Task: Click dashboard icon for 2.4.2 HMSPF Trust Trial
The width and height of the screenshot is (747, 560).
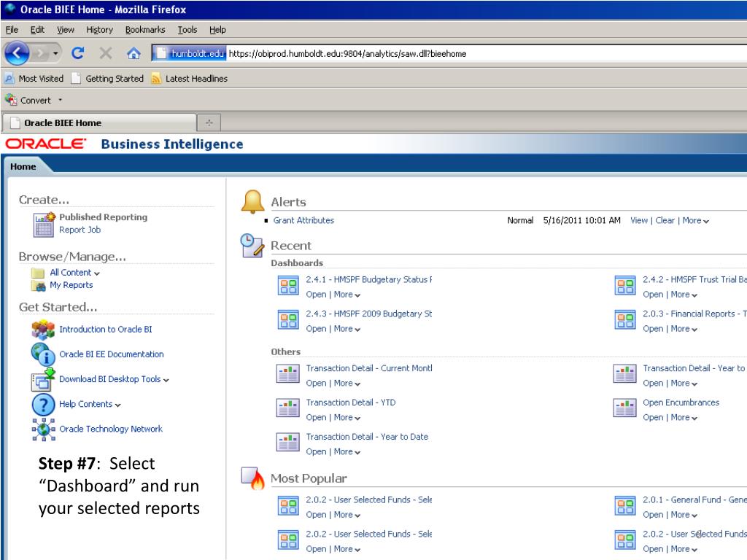Action: (x=625, y=286)
